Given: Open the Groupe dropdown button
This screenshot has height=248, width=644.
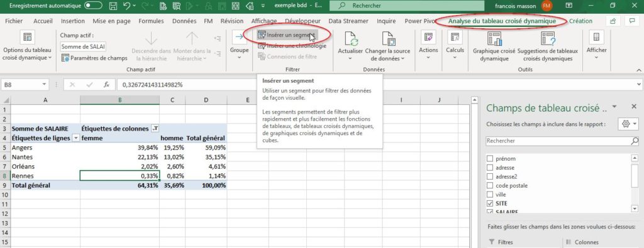Looking at the screenshot, I should coord(239,45).
